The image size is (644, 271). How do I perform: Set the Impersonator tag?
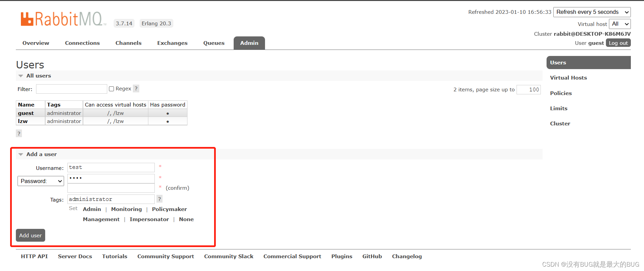[x=149, y=219]
